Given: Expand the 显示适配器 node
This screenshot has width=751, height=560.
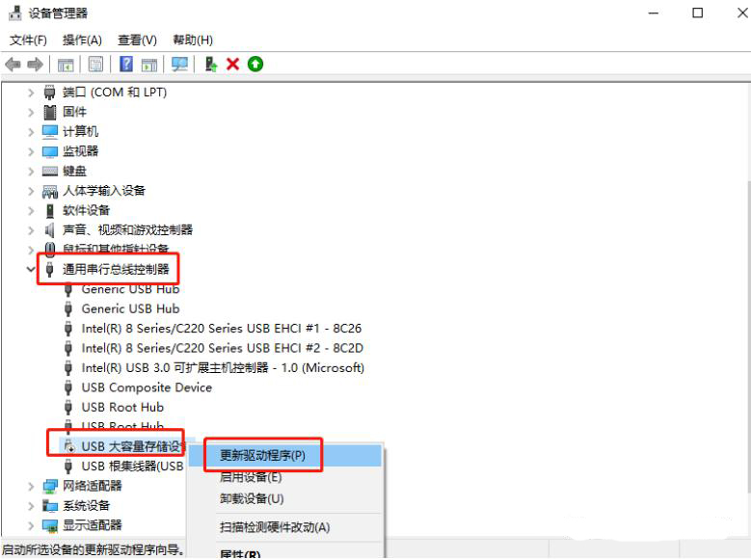Looking at the screenshot, I should pos(31,525).
